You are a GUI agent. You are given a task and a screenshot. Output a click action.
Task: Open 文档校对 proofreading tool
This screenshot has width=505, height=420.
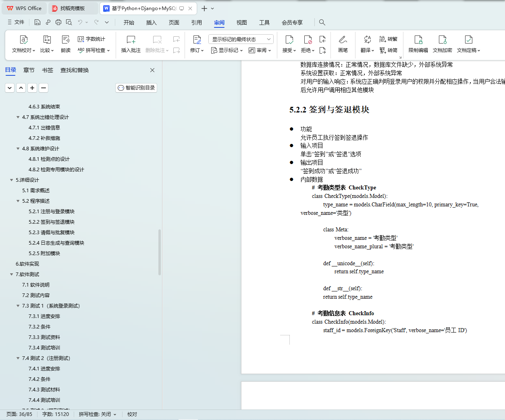[23, 44]
